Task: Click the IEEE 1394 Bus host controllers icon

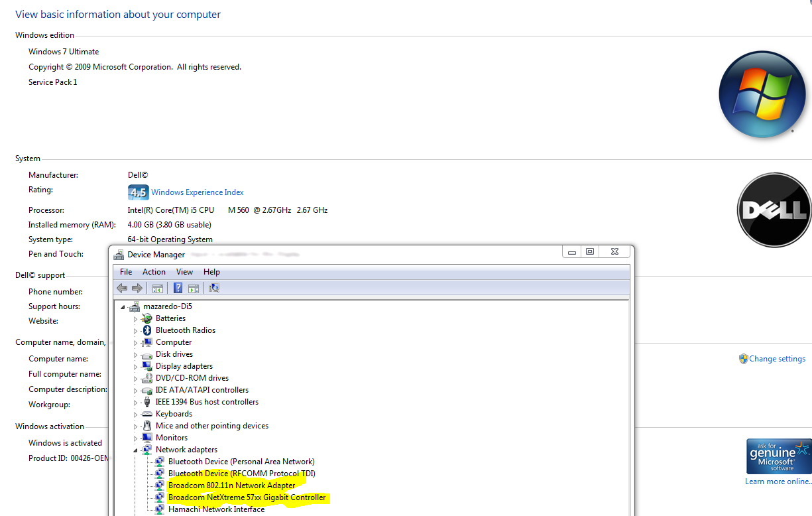Action: (x=147, y=402)
